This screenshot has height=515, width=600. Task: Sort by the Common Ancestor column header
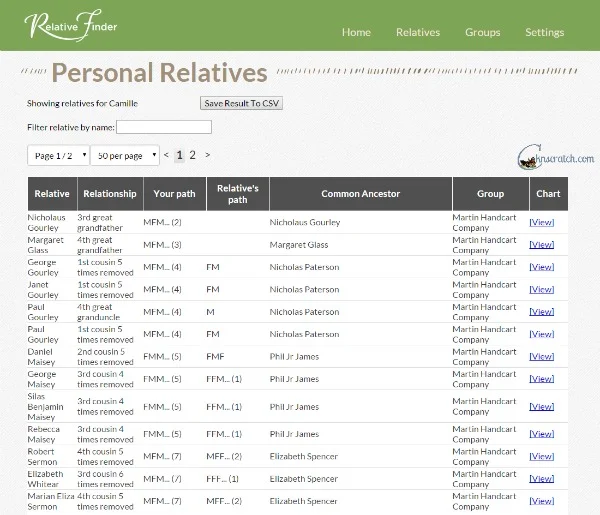click(x=360, y=194)
